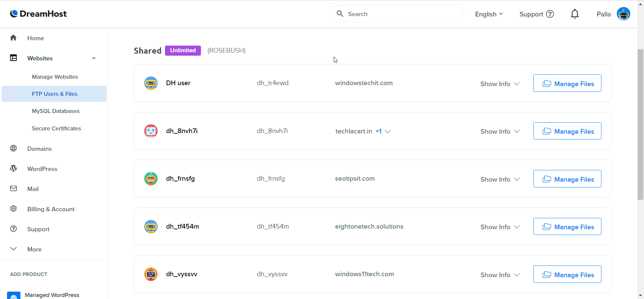644x299 pixels.
Task: Manage Files for dh_tf454m
Action: tap(567, 227)
